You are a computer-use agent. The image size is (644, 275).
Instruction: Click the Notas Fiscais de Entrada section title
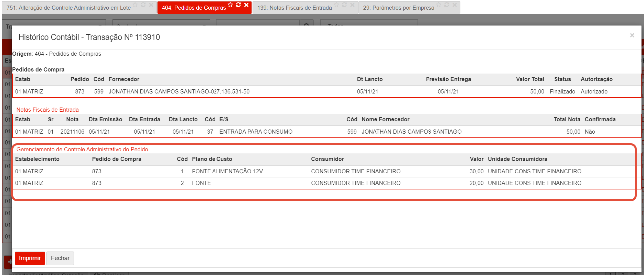(x=47, y=109)
